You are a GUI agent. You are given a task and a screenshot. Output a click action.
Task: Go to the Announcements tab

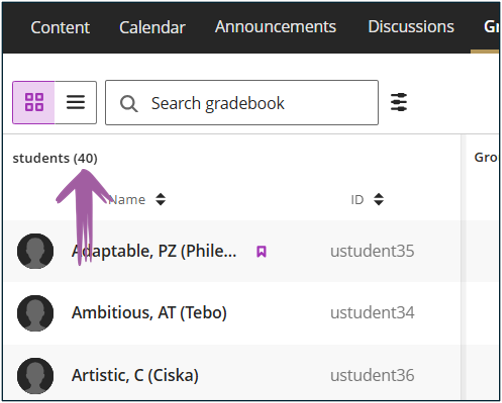click(276, 27)
